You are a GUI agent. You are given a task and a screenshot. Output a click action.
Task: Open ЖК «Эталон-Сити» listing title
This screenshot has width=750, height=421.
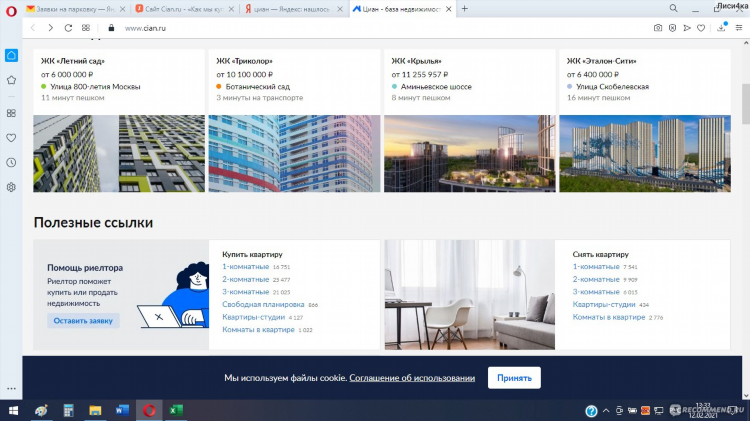602,61
